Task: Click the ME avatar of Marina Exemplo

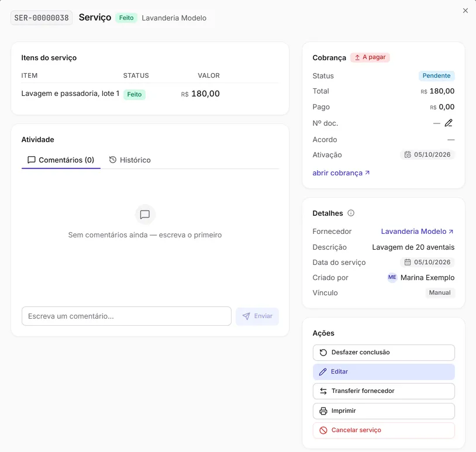Action: (x=392, y=277)
